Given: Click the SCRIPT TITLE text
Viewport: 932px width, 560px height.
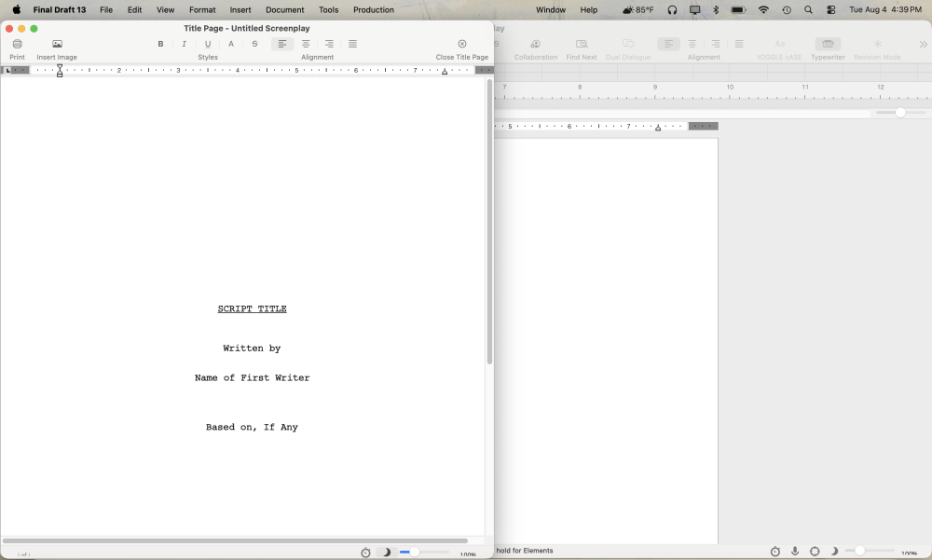Looking at the screenshot, I should pos(252,308).
